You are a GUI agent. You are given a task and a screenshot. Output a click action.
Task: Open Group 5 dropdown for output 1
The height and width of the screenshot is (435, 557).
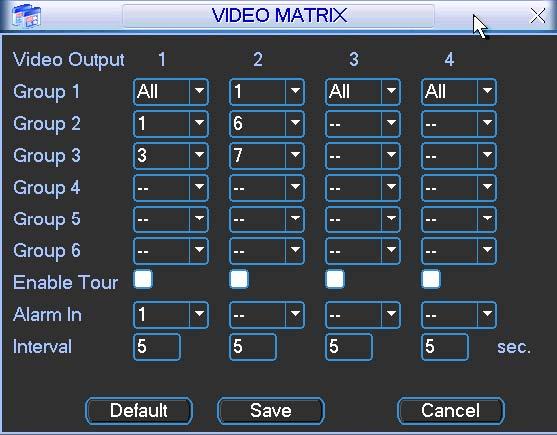pyautogui.click(x=171, y=219)
